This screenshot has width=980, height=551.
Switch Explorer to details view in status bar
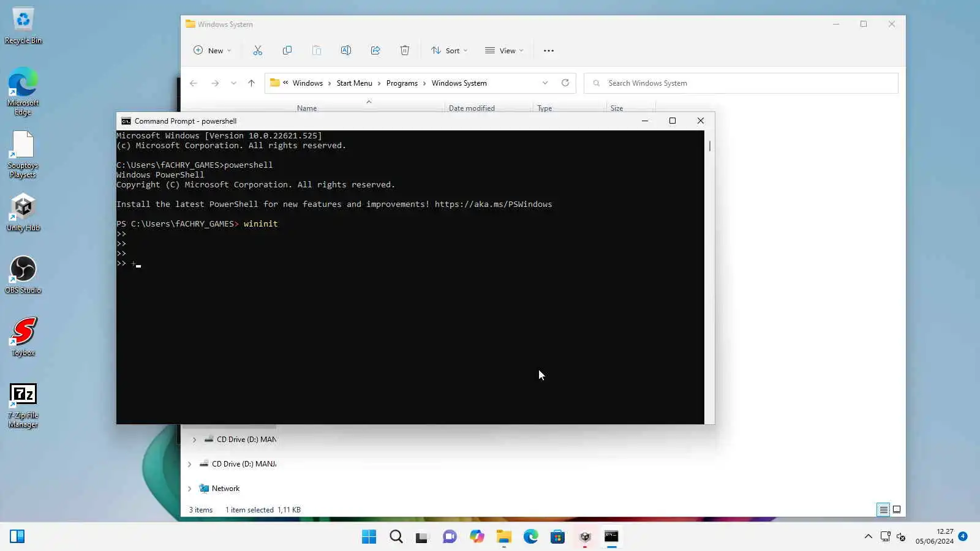883,509
